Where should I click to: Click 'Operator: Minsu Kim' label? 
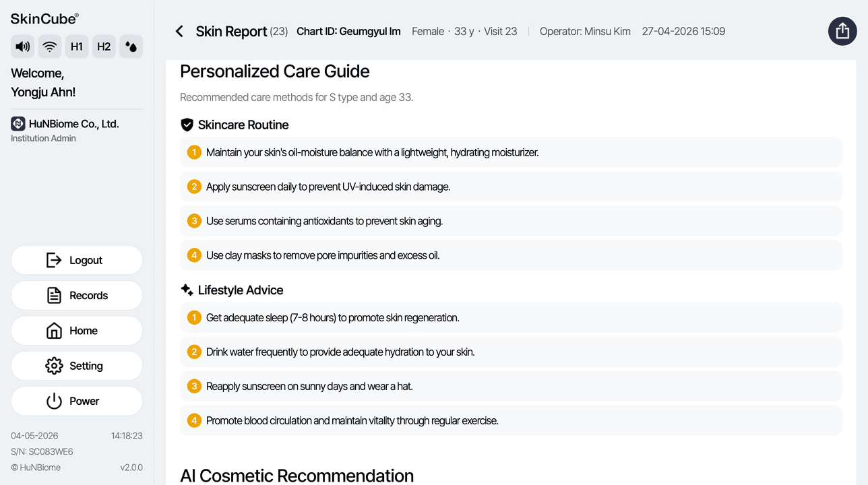[x=585, y=31]
